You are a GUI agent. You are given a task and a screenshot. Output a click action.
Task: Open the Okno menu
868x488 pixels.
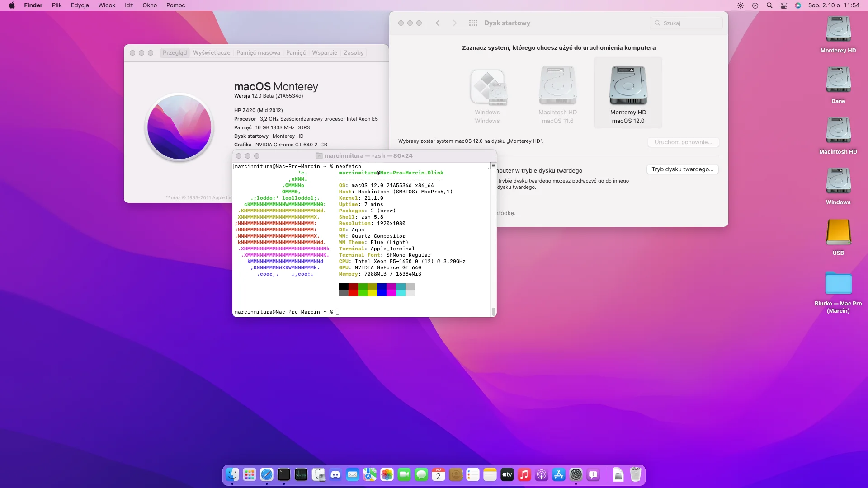click(x=150, y=5)
